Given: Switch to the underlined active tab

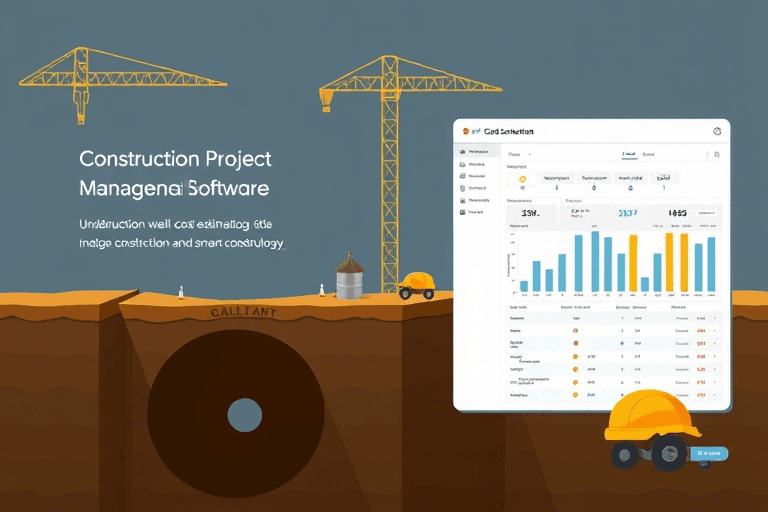Looking at the screenshot, I should [x=630, y=155].
